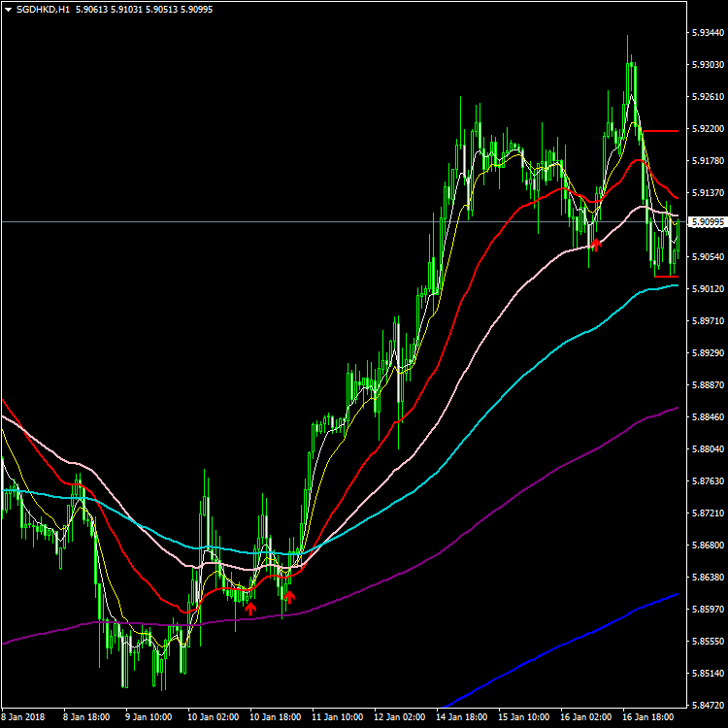Click the 5.89290 price axis label
728x728 pixels.
tap(708, 353)
